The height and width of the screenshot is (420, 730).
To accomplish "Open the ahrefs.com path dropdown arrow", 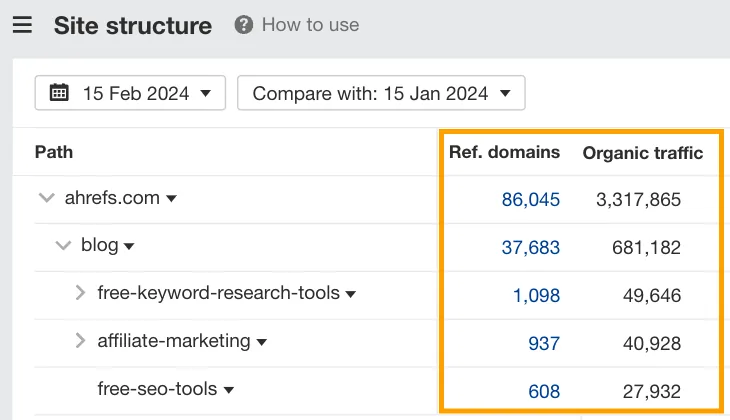I will coord(171,199).
